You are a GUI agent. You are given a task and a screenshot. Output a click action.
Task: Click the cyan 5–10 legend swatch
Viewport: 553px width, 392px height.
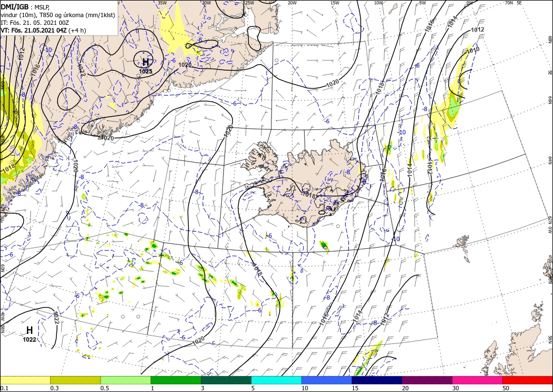pos(276,380)
